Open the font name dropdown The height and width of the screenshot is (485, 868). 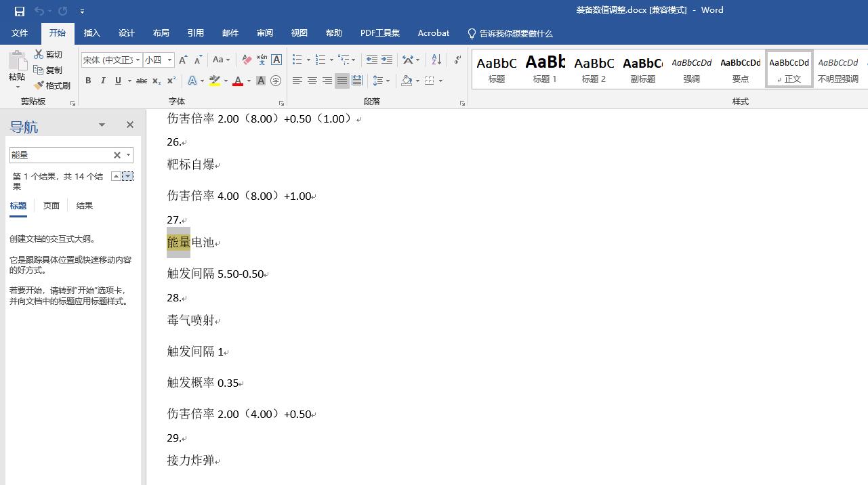138,60
